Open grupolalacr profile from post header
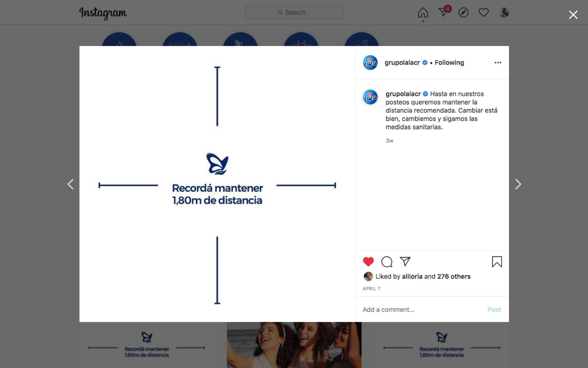 (402, 62)
